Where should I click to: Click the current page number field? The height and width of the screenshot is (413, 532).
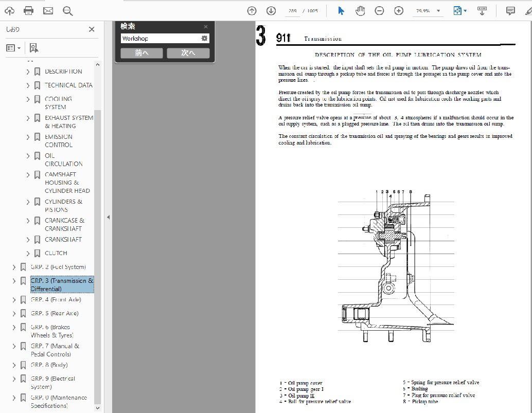(x=292, y=11)
